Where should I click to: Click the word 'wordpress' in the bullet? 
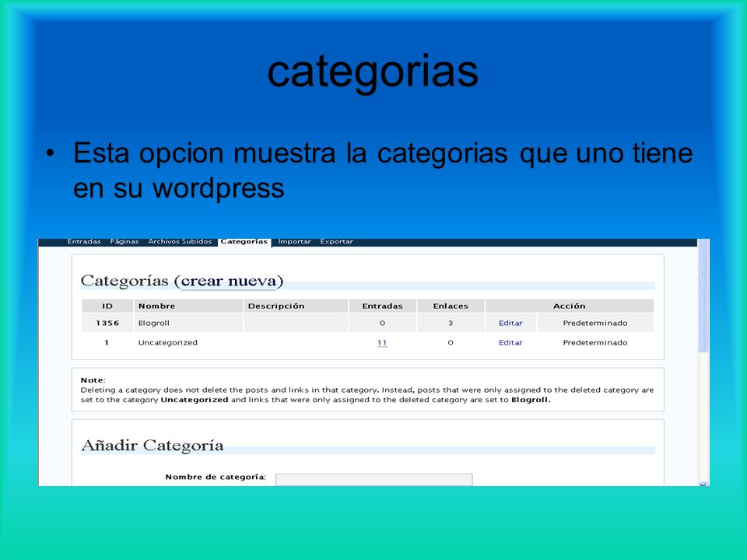[218, 188]
